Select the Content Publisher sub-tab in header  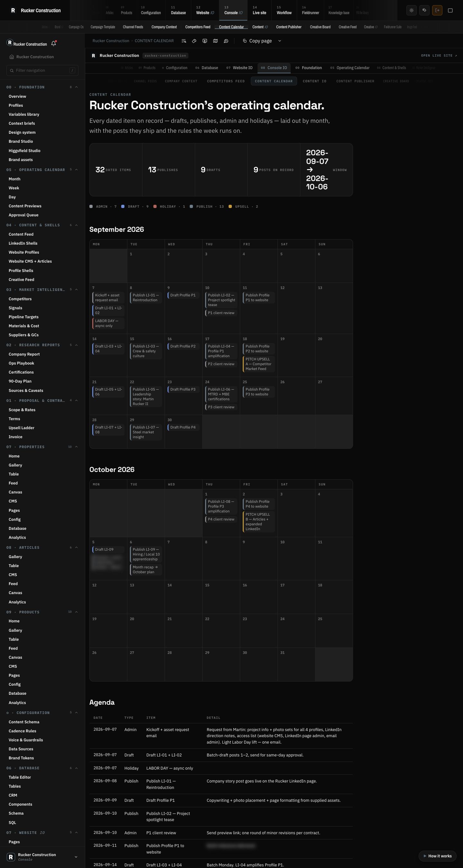point(289,27)
